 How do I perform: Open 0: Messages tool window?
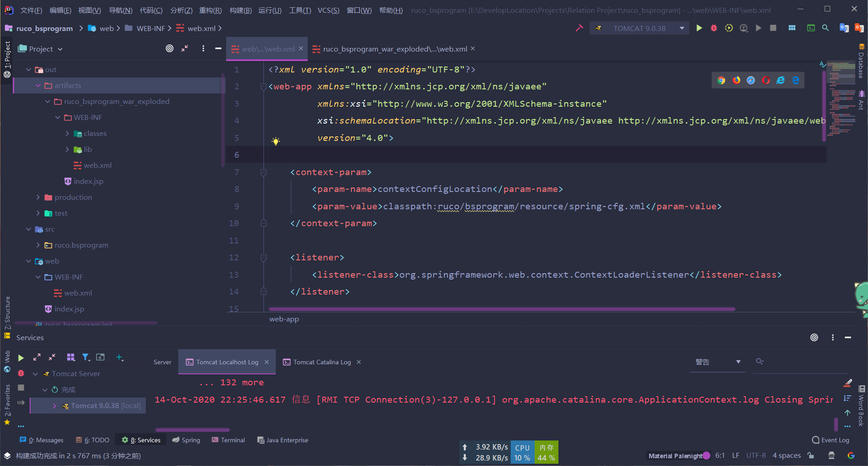point(41,440)
